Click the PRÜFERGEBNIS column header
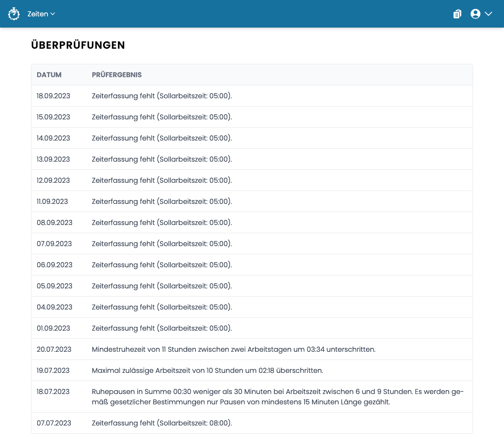The width and height of the screenshot is (504, 441). click(117, 75)
